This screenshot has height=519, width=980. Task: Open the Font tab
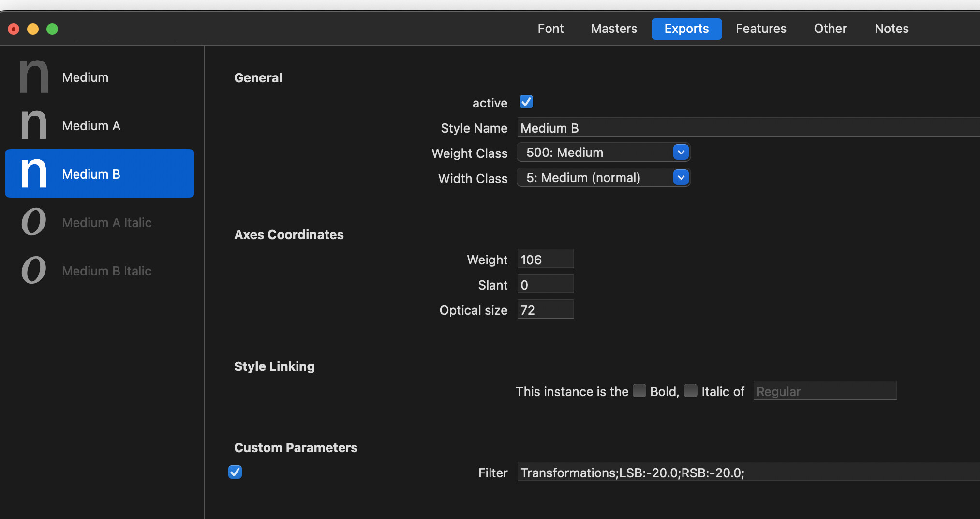[x=550, y=29]
